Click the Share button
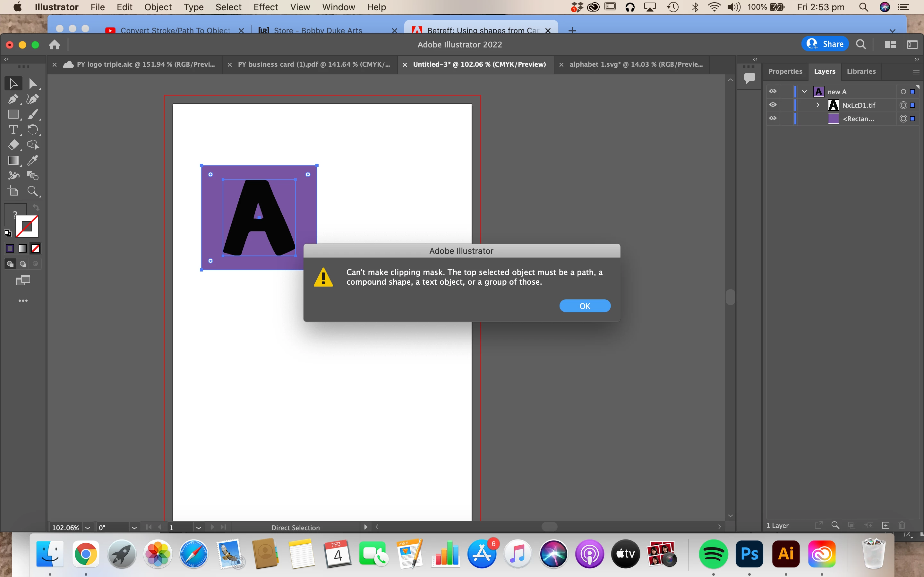The width and height of the screenshot is (924, 577). point(825,44)
